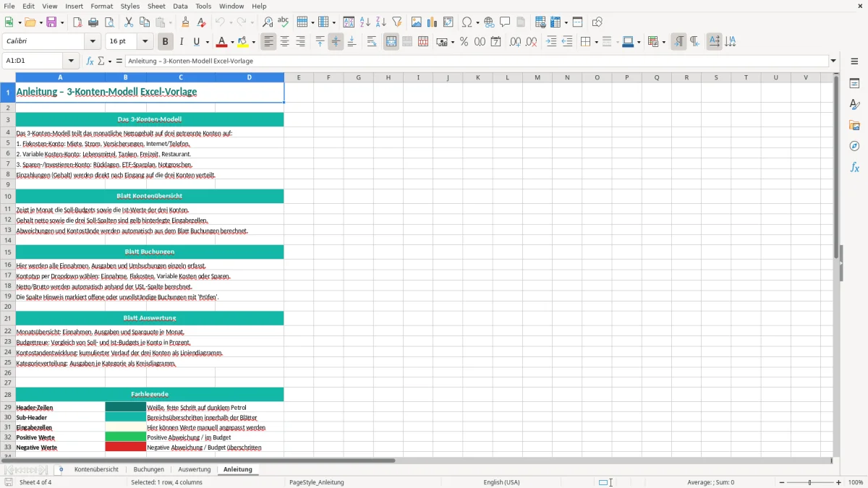Sort ascending icon
The image size is (868, 488).
click(365, 22)
